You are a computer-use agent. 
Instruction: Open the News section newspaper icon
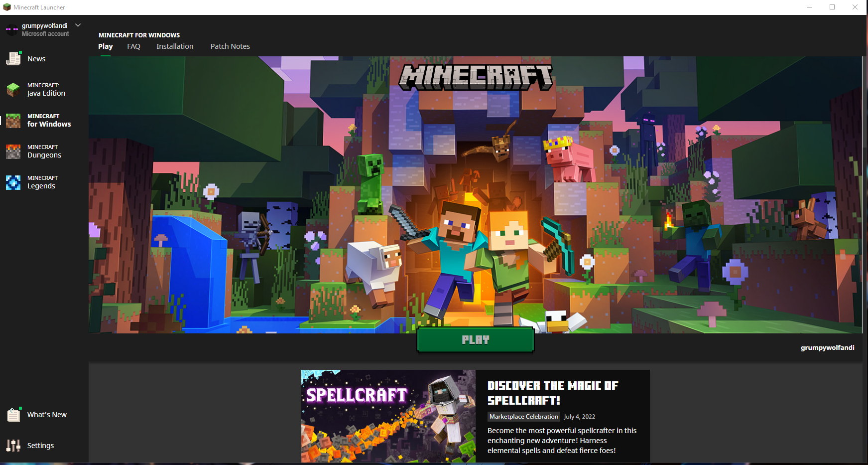click(13, 59)
